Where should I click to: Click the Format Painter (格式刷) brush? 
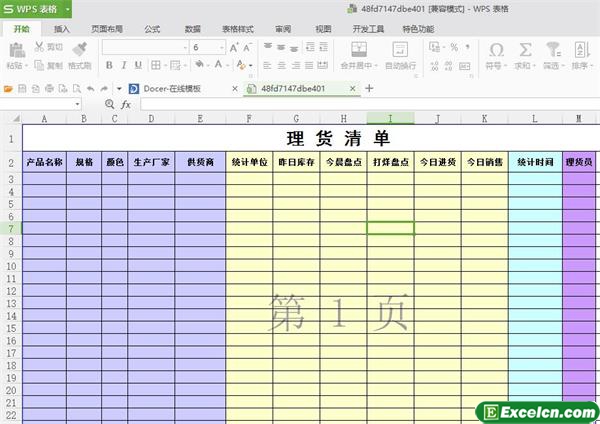tap(79, 49)
